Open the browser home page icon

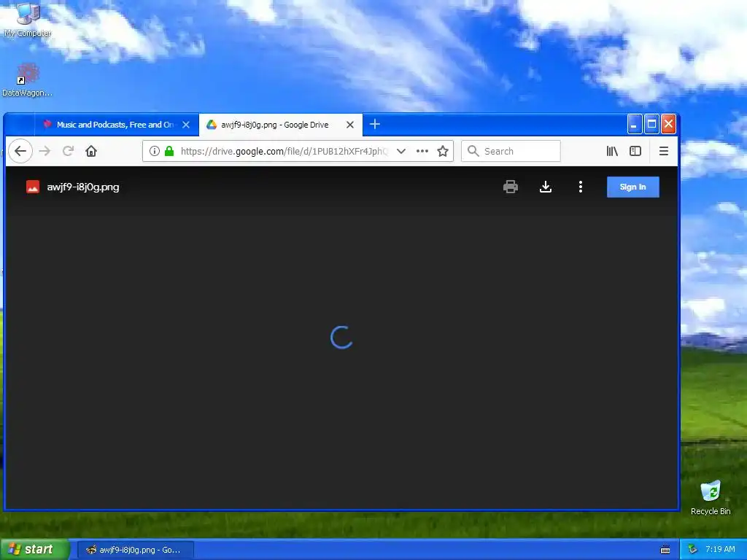(x=91, y=151)
